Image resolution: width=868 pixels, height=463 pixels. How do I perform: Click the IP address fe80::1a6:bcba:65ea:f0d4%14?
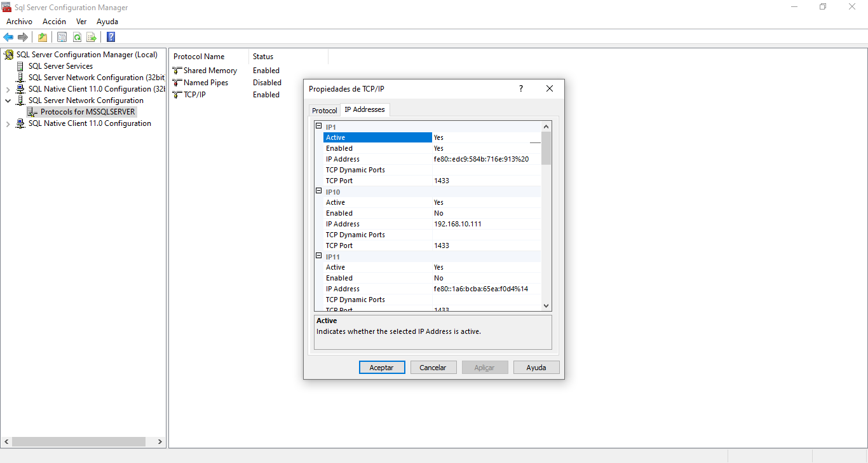[x=481, y=289]
